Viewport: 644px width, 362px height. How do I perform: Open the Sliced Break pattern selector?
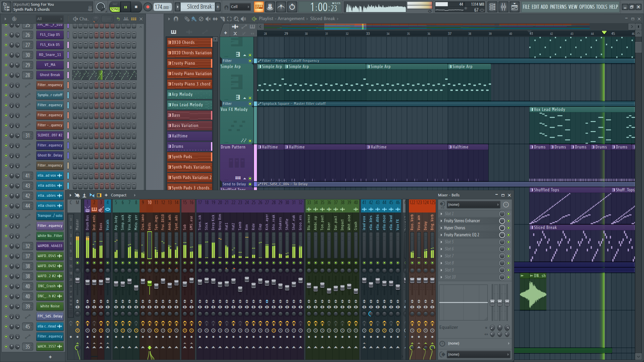198,7
